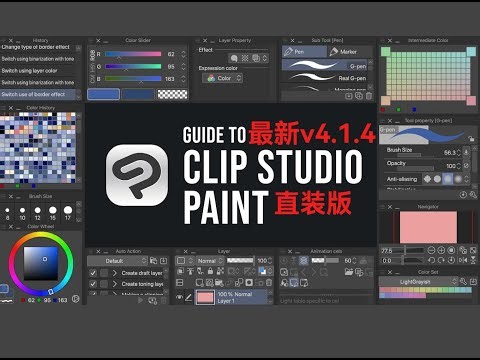Screen dimensions: 480x360
Task: Select the first Anti-aliasing option (none)
Action: [x=427, y=179]
